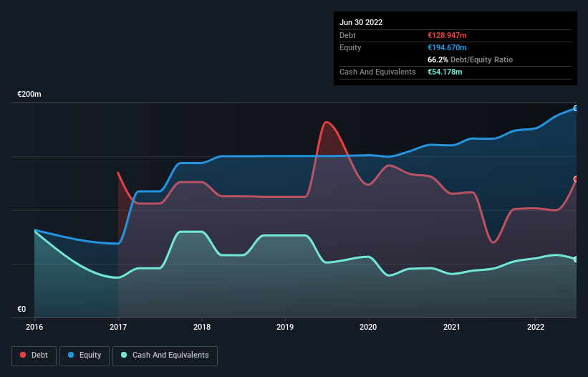
Task: Click the €54.178m cash value
Action: click(445, 72)
